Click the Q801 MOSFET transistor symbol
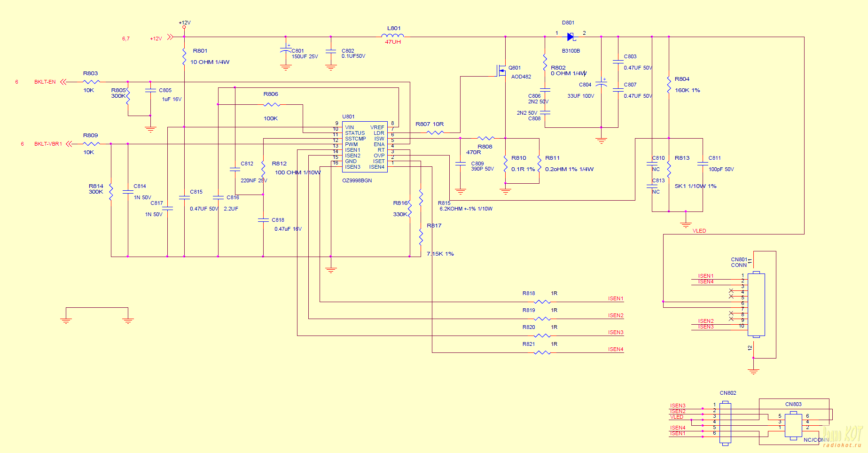Viewport: 868px width, 453px height. click(x=502, y=70)
